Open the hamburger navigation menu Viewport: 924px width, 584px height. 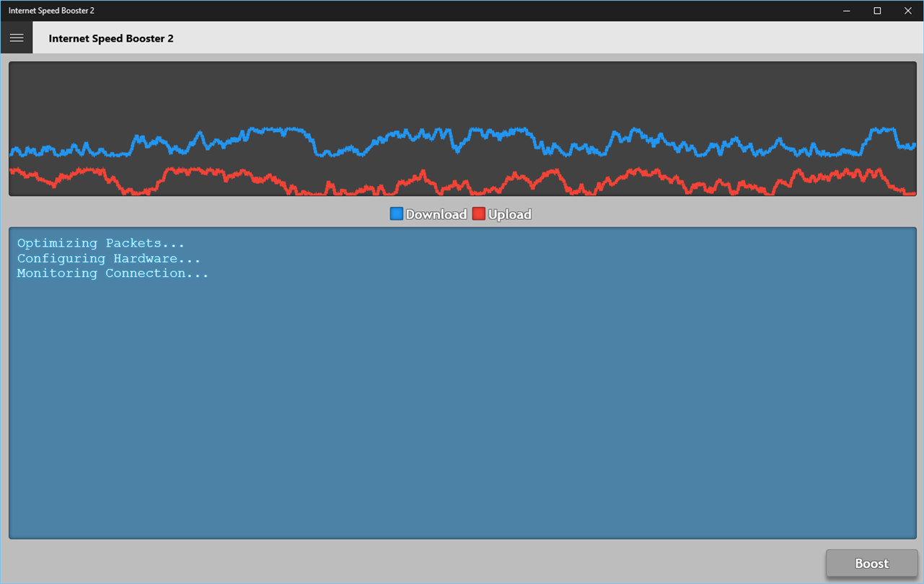click(17, 38)
